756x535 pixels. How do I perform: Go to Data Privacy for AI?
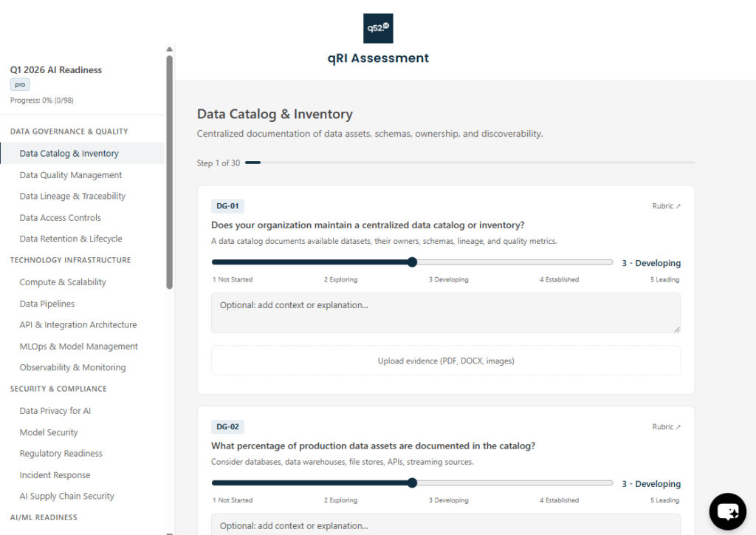coord(55,411)
